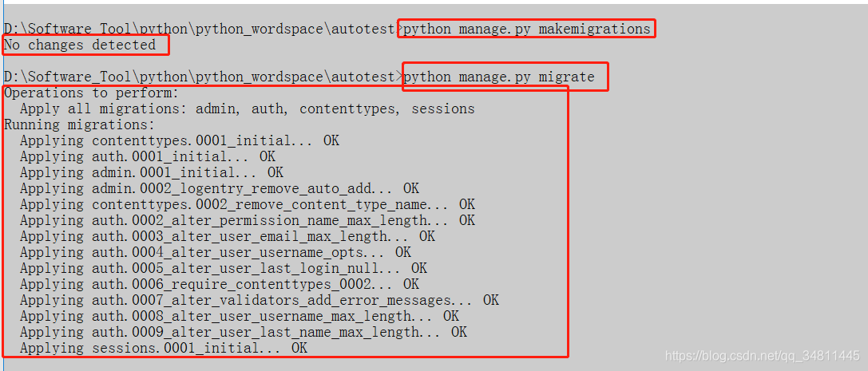868x371 pixels.
Task: Click the 'auth.0004_alter_user_username_opts' line
Action: point(216,253)
